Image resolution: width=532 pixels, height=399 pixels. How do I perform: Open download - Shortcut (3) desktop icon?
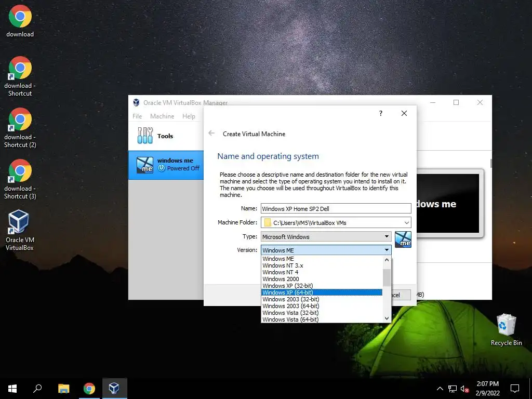click(x=20, y=179)
